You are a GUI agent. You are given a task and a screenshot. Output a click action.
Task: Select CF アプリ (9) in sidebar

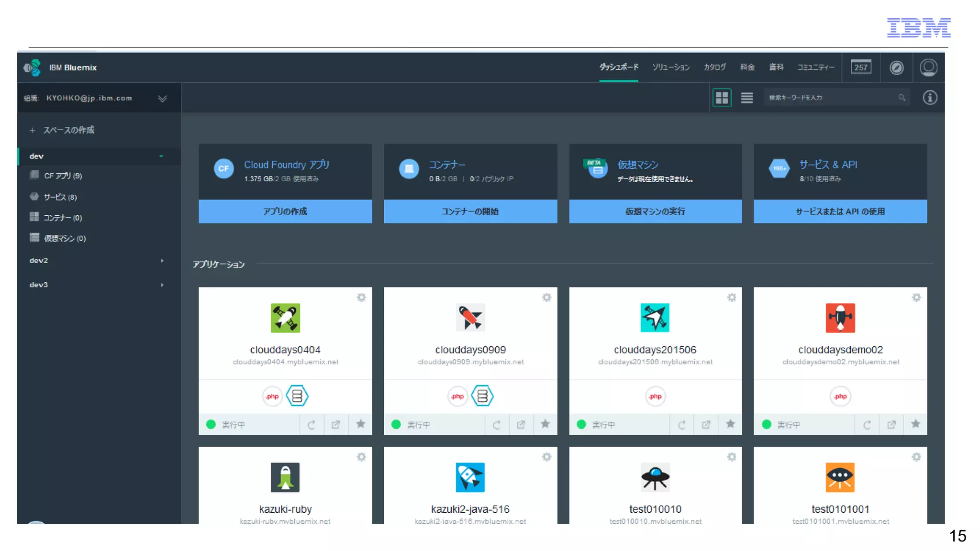pyautogui.click(x=63, y=176)
